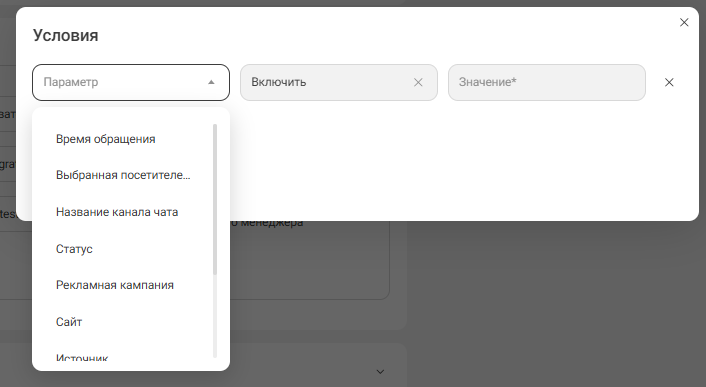Click the truncated 'tes' row behind the dialog
Viewport: 706px width, 387px height.
[x=8, y=214]
